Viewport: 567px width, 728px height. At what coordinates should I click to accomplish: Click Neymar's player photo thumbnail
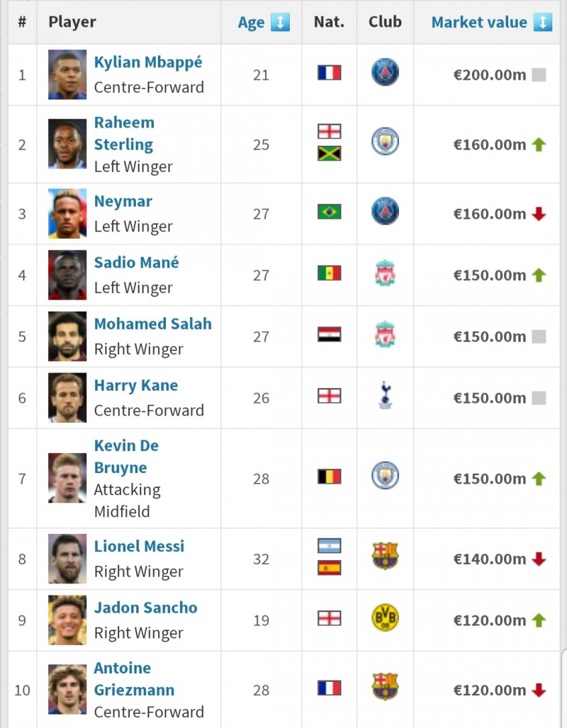click(67, 213)
